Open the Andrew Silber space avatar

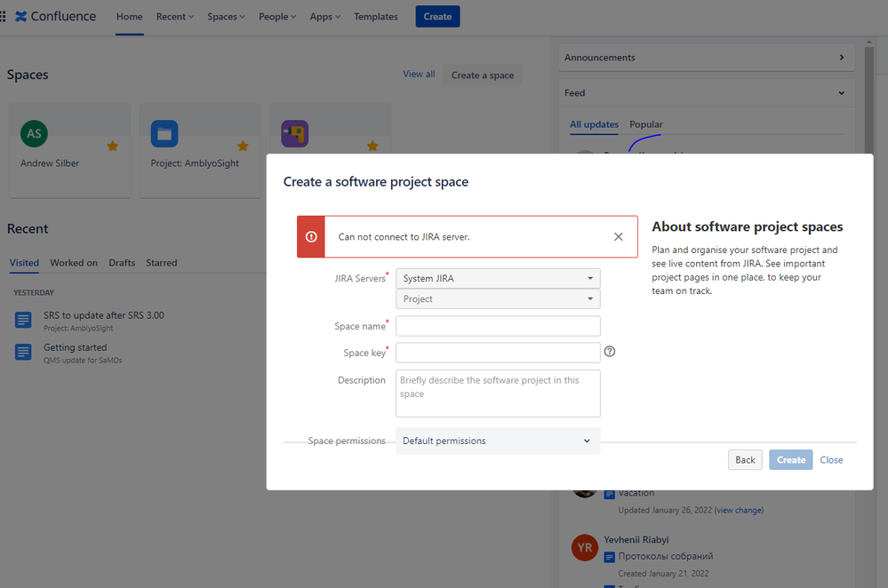coord(34,133)
